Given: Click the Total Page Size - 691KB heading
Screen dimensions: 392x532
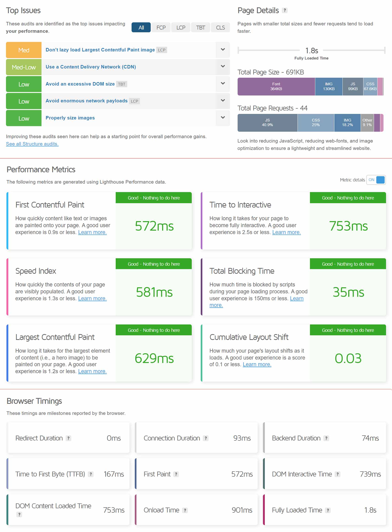Looking at the screenshot, I should point(271,72).
